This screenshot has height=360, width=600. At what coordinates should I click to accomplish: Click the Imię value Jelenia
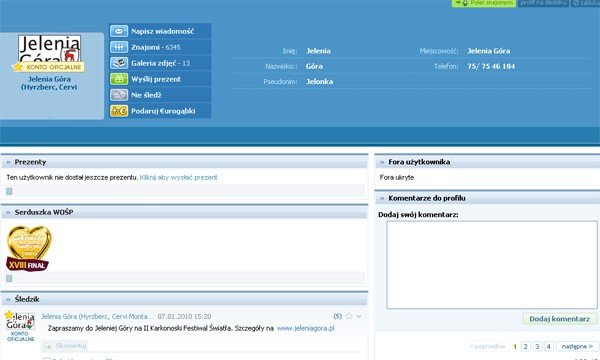pyautogui.click(x=318, y=51)
